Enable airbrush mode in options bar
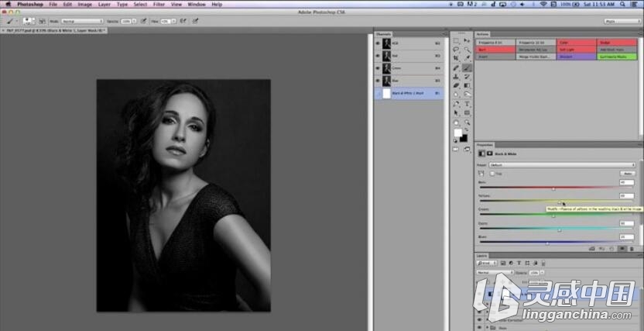Viewport: 644px width, 331px height. 183,21
